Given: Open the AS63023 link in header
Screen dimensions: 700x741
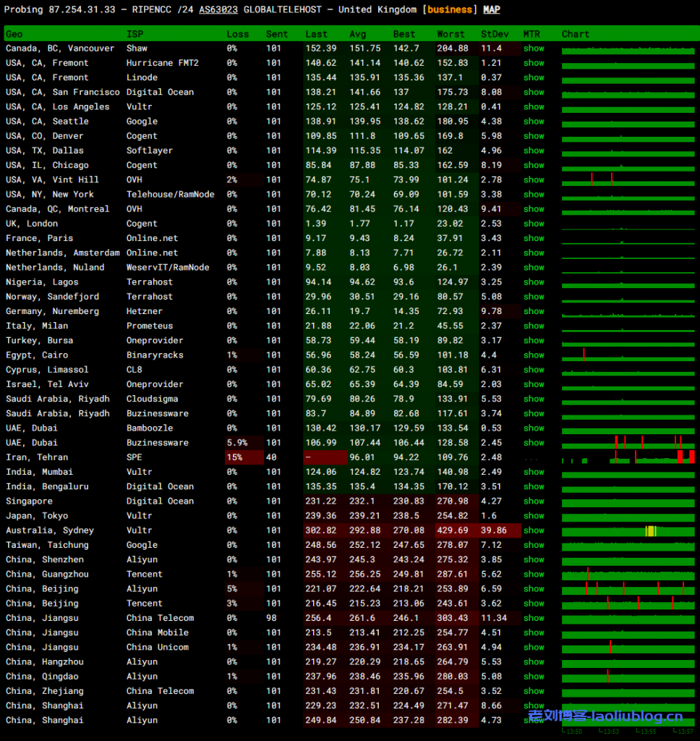Looking at the screenshot, I should tap(218, 10).
